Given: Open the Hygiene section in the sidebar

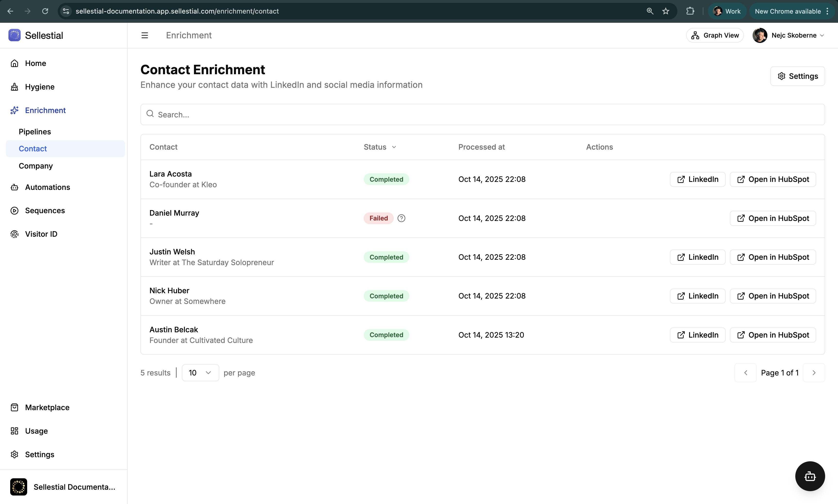Looking at the screenshot, I should pos(39,87).
